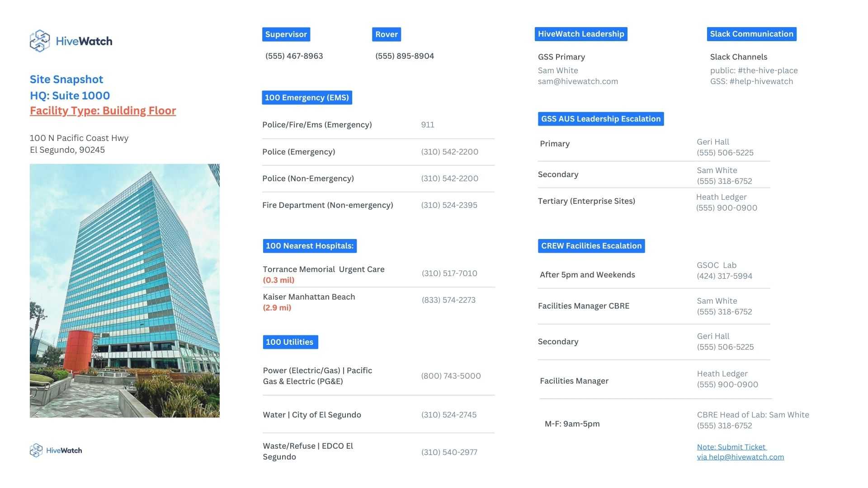
Task: Click the Supervisor phone number (555) 467-8963
Action: (294, 56)
